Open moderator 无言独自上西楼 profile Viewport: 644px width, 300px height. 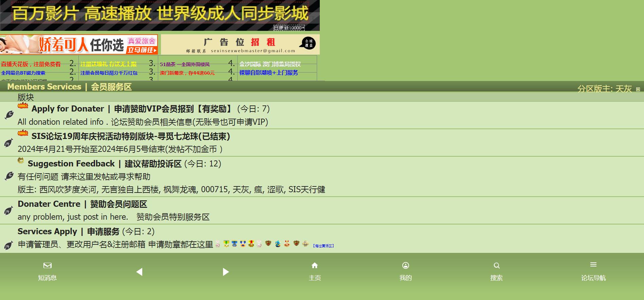130,189
